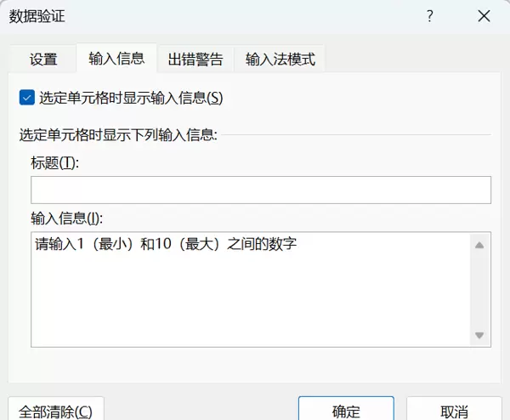The height and width of the screenshot is (420, 510).
Task: Select the 输入信息 tab
Action: [x=116, y=59]
